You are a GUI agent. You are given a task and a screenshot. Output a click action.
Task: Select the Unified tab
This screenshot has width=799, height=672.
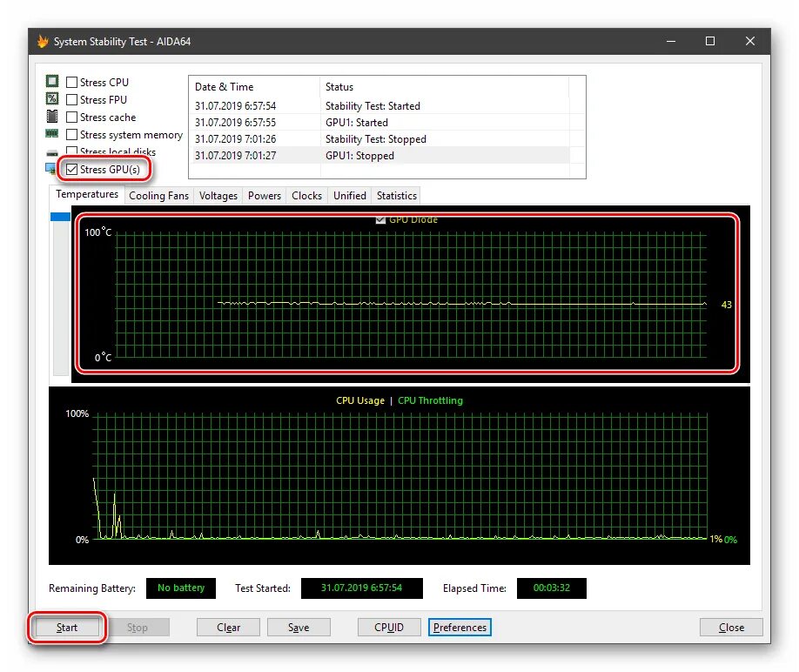350,196
